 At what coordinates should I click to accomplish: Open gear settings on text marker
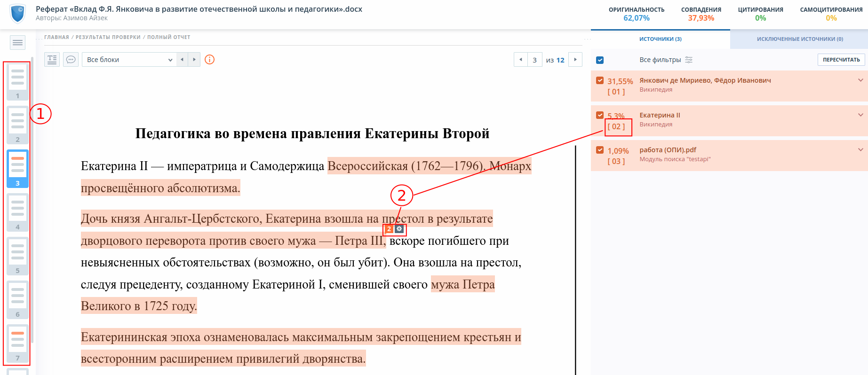coord(399,229)
